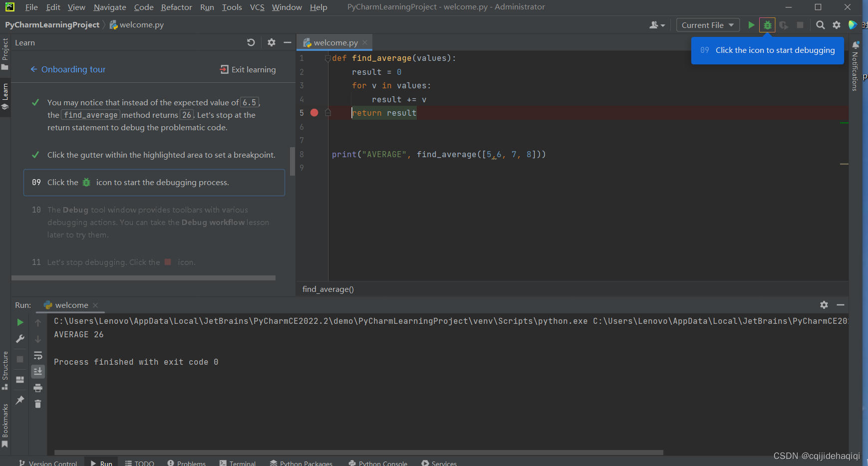Open the Notifications bell panel
The width and height of the screenshot is (868, 466).
click(856, 45)
